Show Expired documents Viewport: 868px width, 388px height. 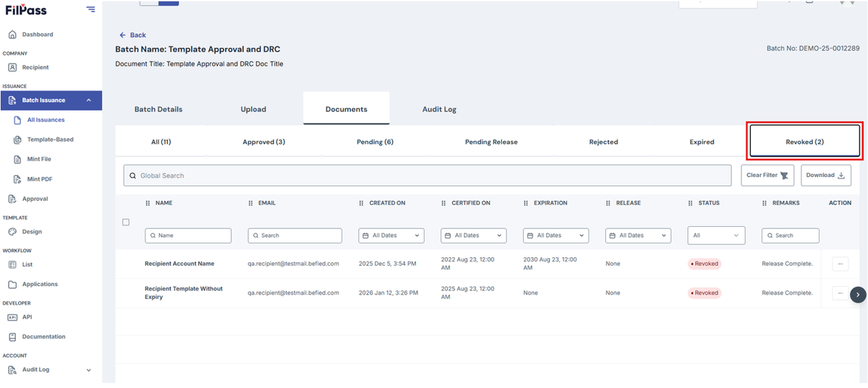(x=702, y=142)
